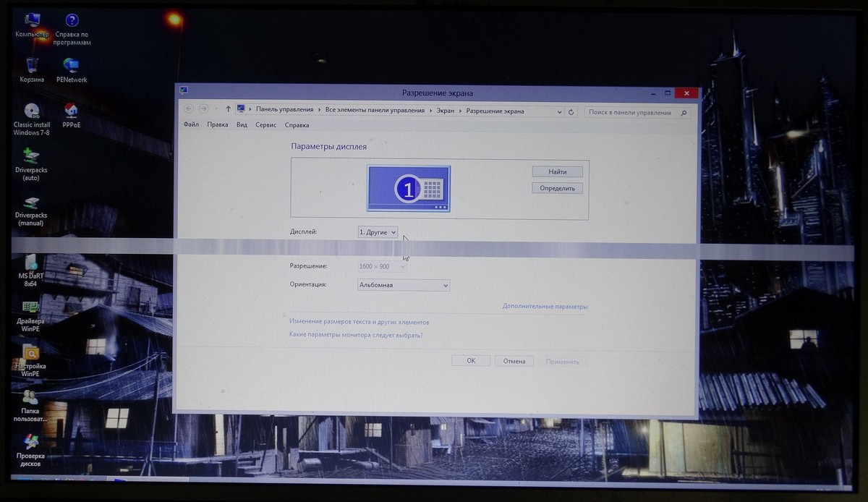
Task: Click the refresh button beside address bar
Action: tap(571, 111)
